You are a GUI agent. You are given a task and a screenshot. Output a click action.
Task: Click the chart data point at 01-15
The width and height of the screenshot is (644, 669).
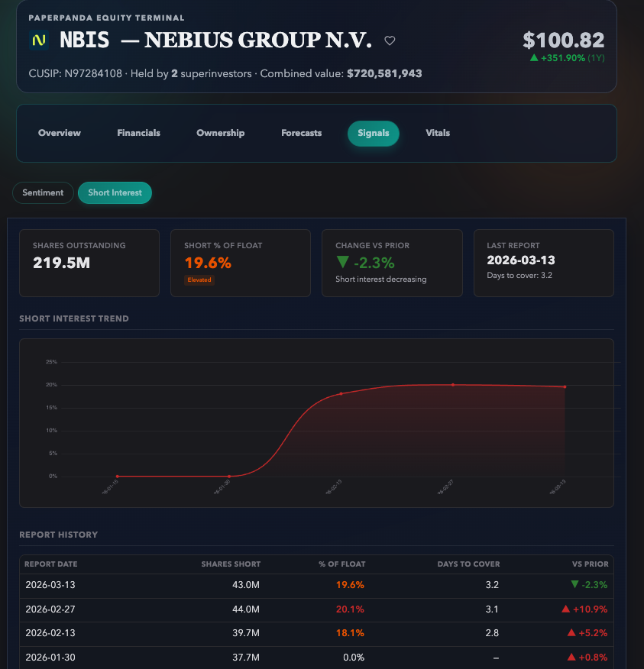click(118, 476)
